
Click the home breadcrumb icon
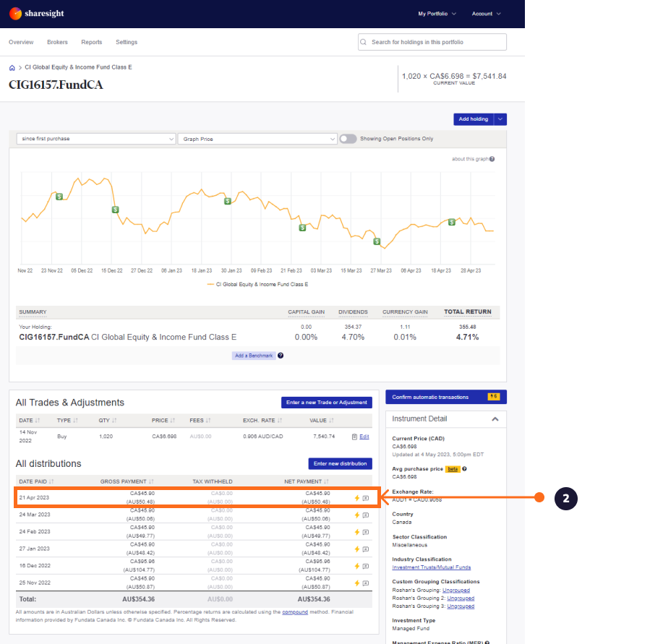(x=12, y=68)
